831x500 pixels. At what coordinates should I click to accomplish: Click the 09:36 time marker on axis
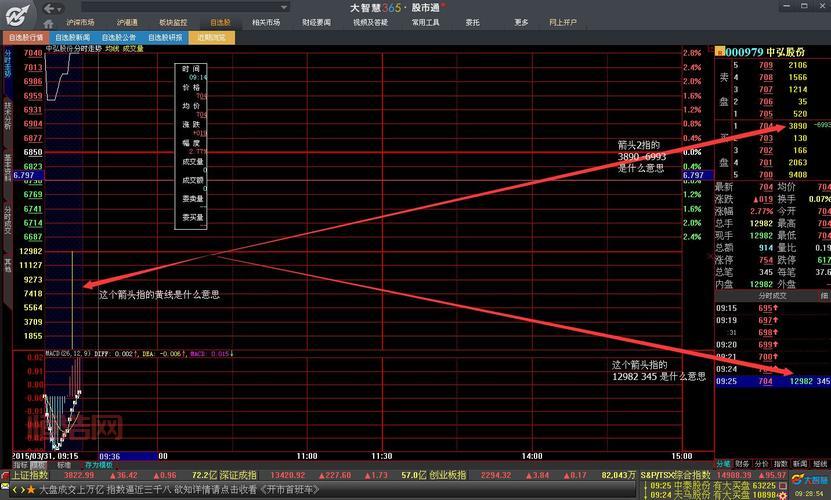[110, 456]
